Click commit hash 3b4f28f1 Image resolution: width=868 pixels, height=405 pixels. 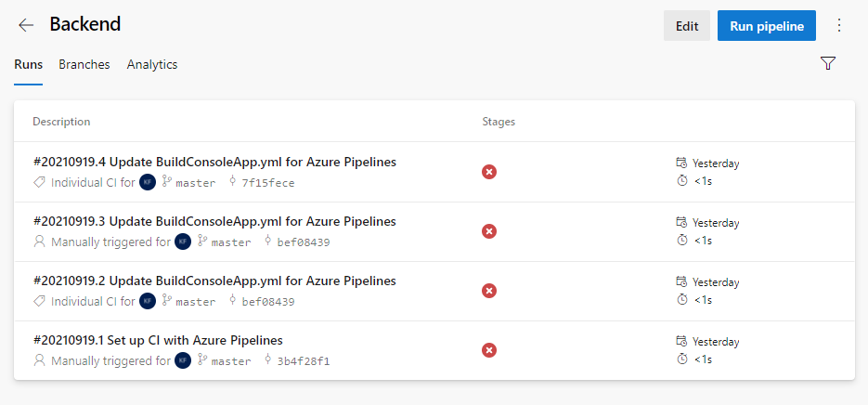303,361
